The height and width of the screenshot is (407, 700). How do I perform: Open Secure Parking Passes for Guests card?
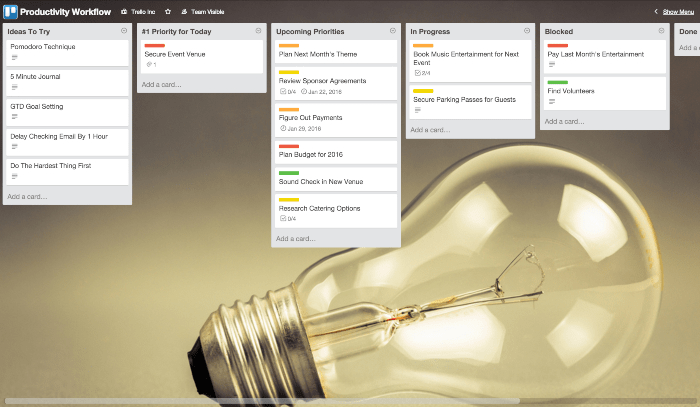pyautogui.click(x=471, y=102)
